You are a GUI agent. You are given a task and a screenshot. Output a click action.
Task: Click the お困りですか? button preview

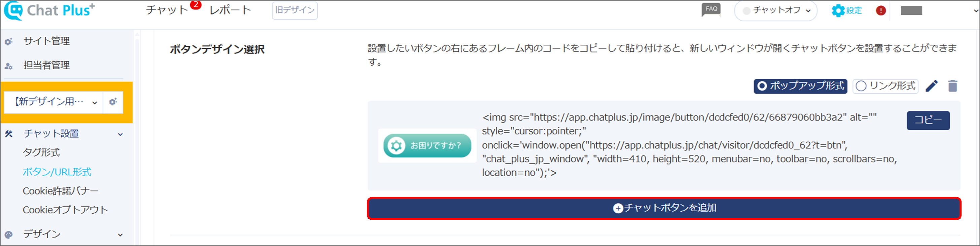click(427, 146)
